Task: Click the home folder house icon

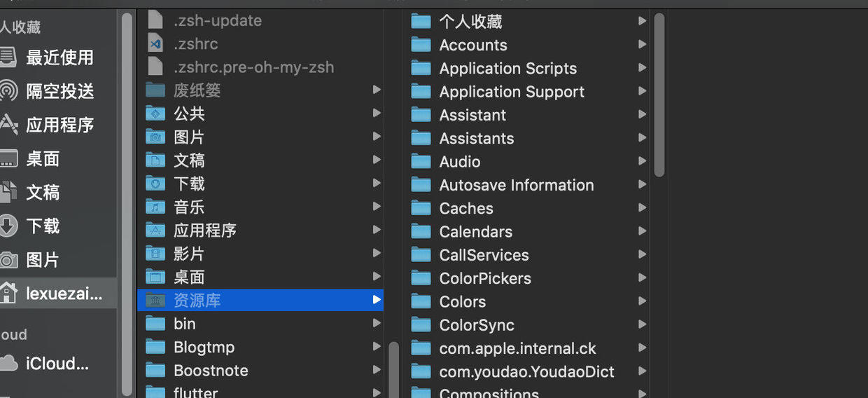Action: (x=8, y=294)
